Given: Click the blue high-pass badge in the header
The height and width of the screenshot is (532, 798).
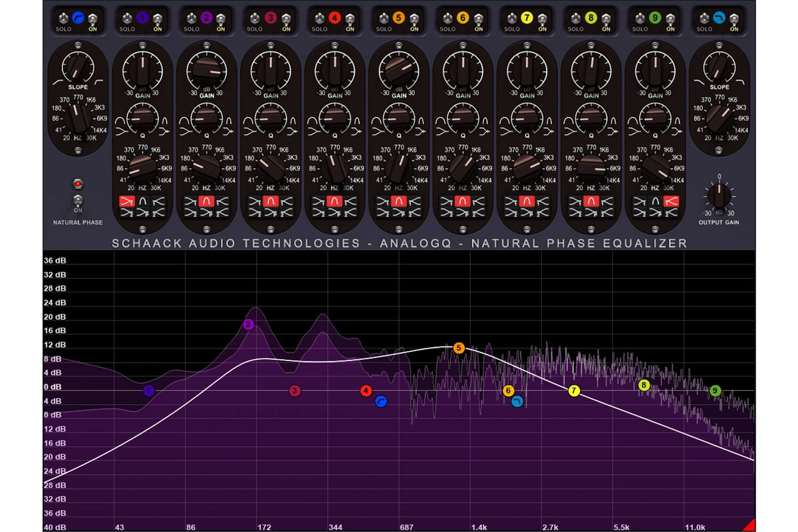Looking at the screenshot, I should (78, 18).
